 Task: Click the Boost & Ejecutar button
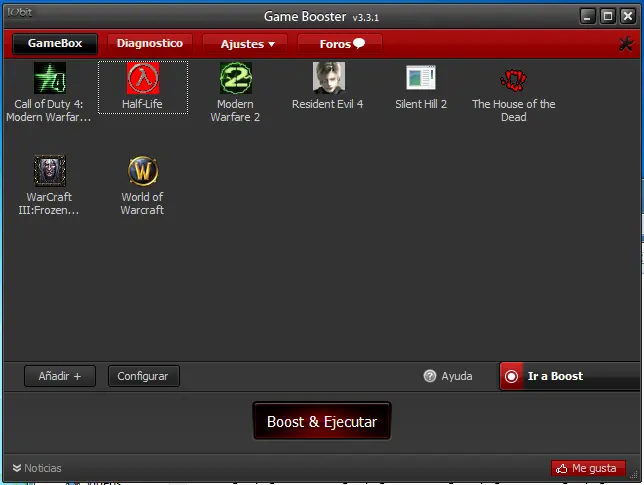coord(322,421)
